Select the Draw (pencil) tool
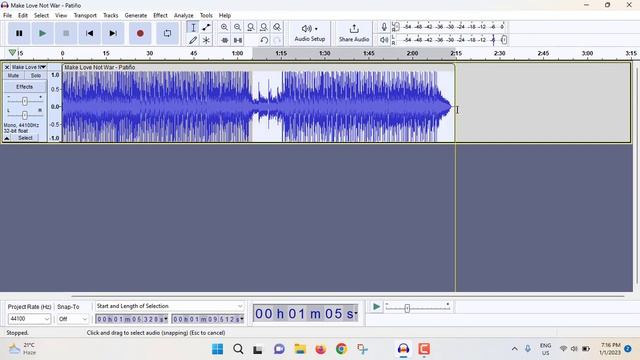The image size is (640, 360). click(193, 40)
